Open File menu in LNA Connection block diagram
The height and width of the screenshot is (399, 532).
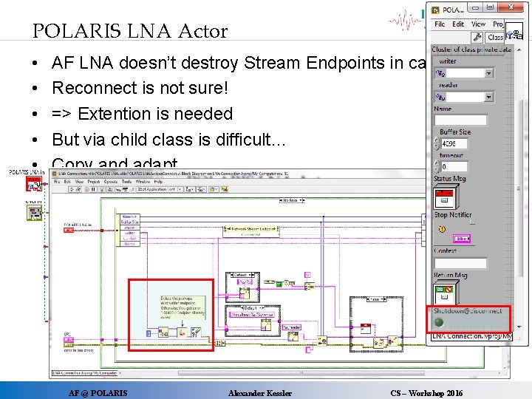pos(57,182)
